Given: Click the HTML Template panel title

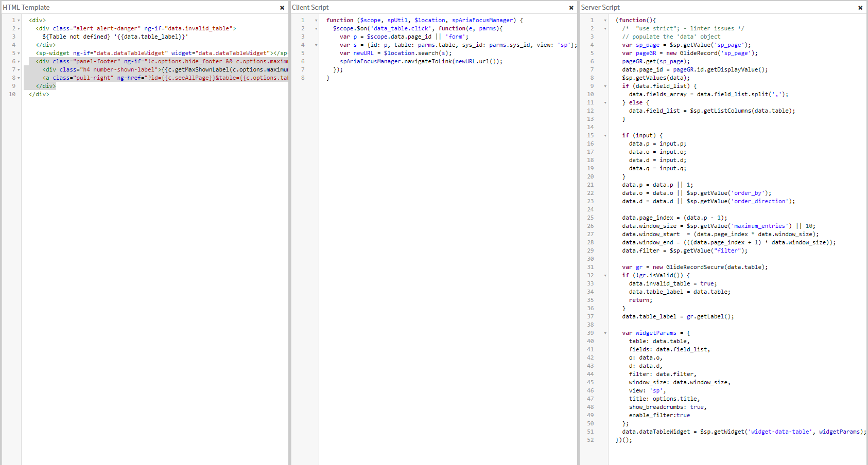Looking at the screenshot, I should coord(26,8).
